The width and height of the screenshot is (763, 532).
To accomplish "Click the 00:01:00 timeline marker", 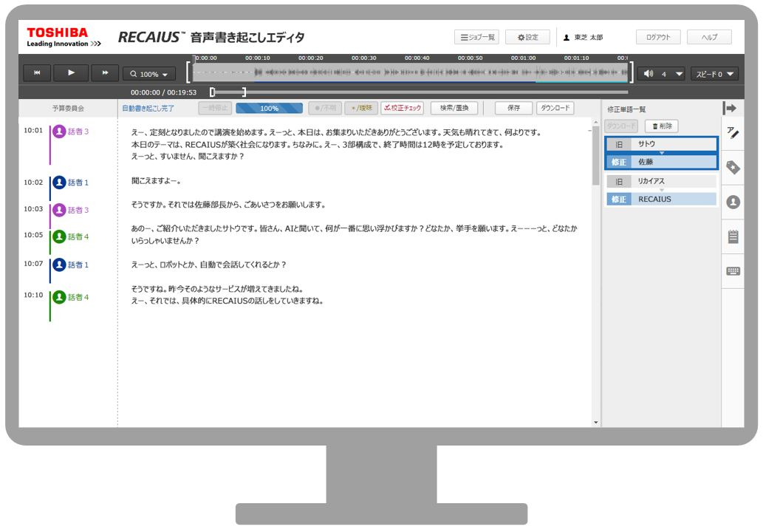I will click(523, 58).
